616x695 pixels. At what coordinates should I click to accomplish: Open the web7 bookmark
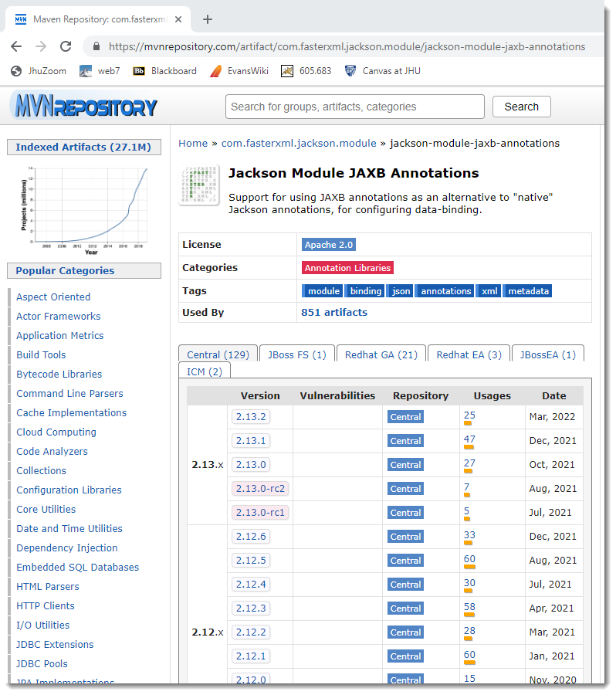(x=100, y=71)
